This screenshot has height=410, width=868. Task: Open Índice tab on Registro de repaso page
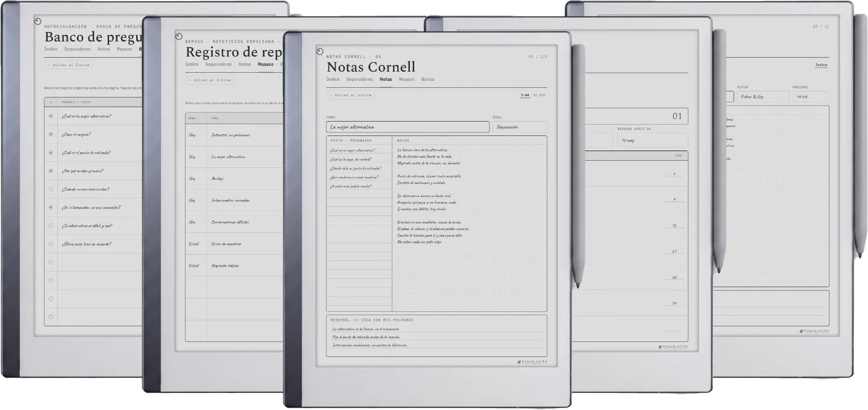[x=192, y=64]
